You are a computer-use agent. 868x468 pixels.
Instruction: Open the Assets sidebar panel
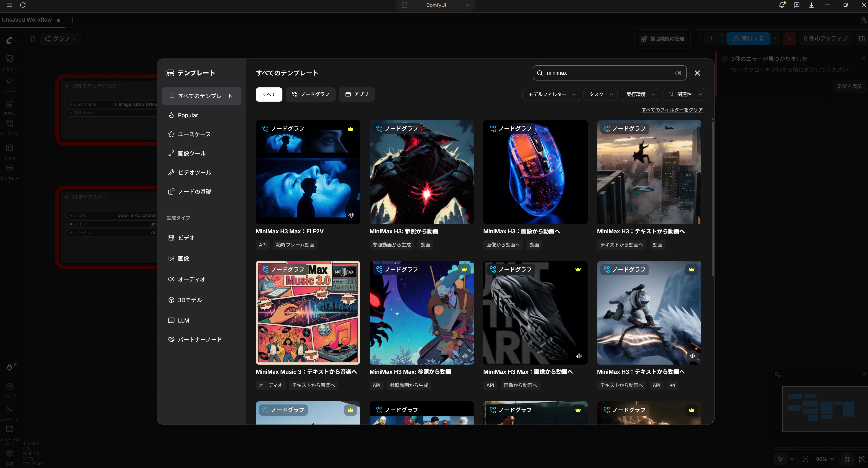click(x=9, y=63)
